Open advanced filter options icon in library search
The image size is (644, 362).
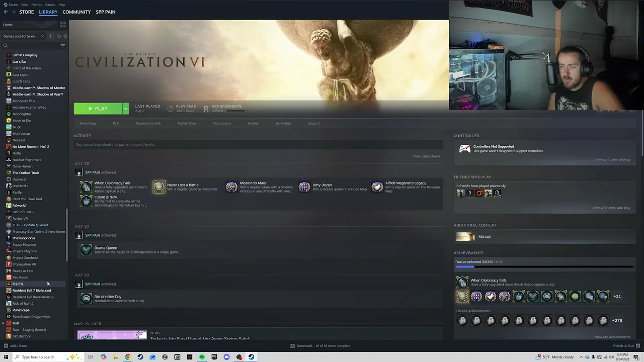[63, 46]
